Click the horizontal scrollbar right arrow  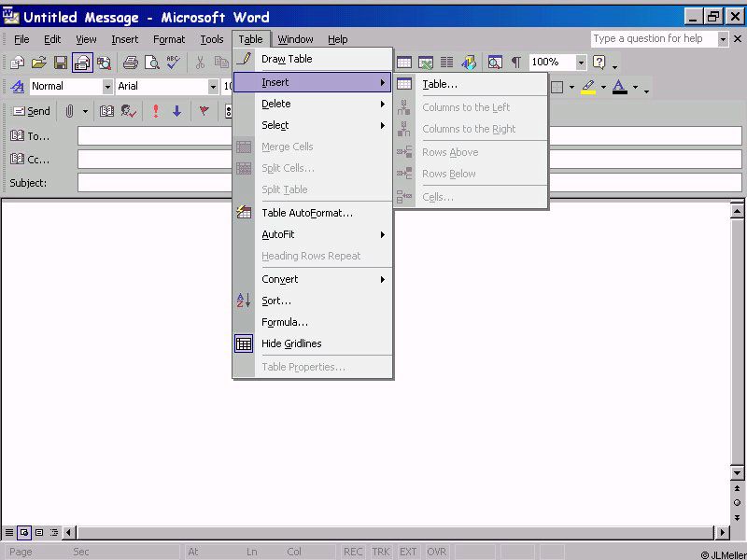tap(722, 532)
